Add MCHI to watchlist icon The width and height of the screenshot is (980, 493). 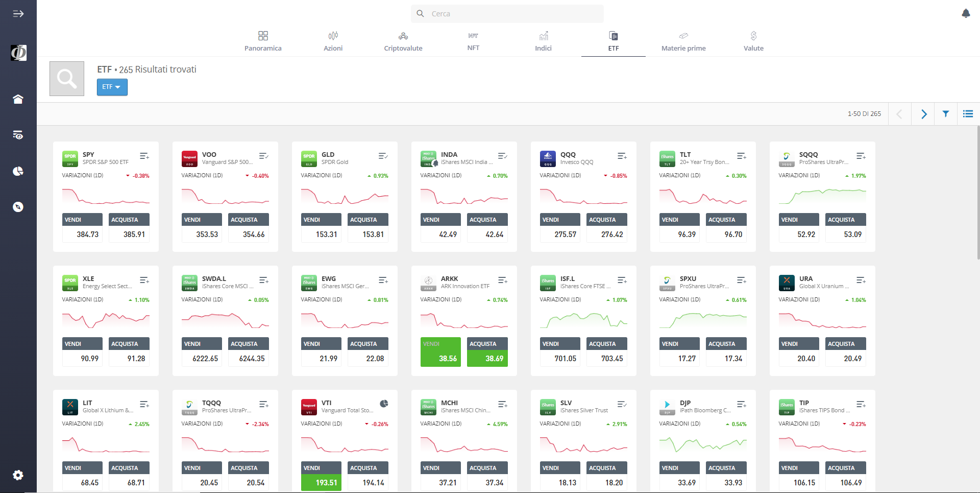tap(503, 404)
